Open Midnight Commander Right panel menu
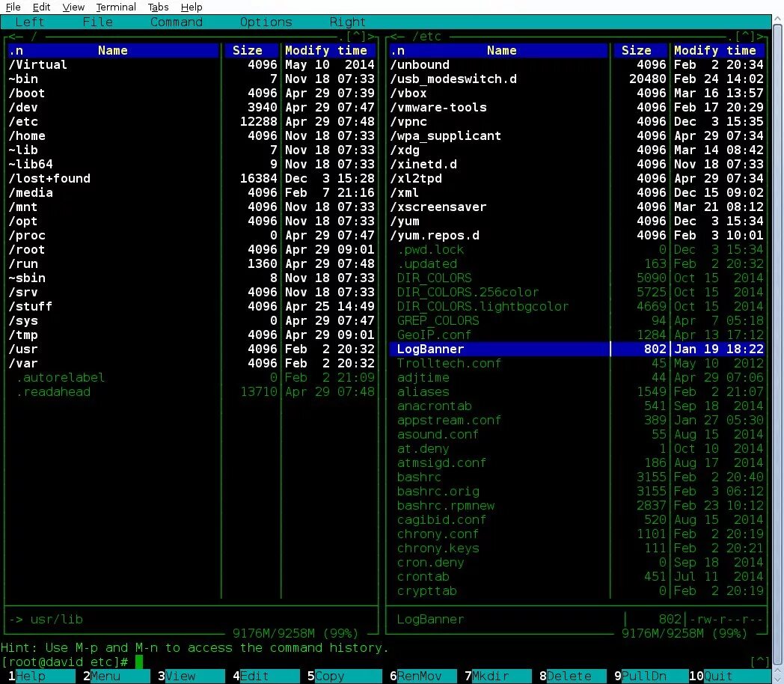This screenshot has width=784, height=684. pyautogui.click(x=348, y=22)
